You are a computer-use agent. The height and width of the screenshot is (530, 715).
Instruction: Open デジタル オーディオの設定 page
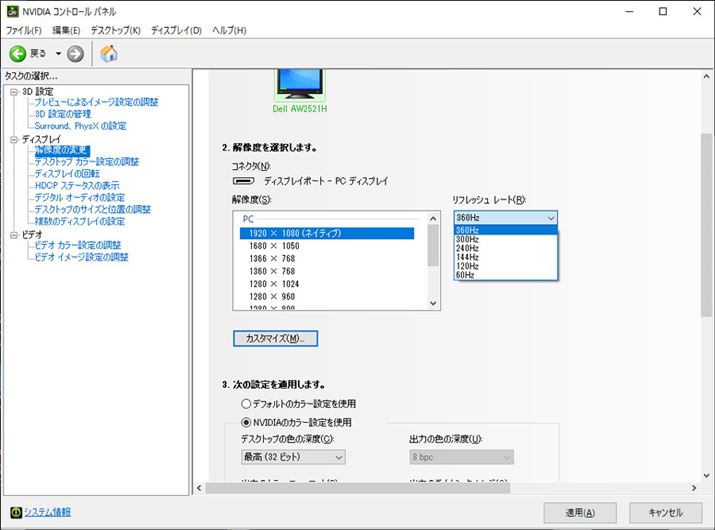click(80, 197)
